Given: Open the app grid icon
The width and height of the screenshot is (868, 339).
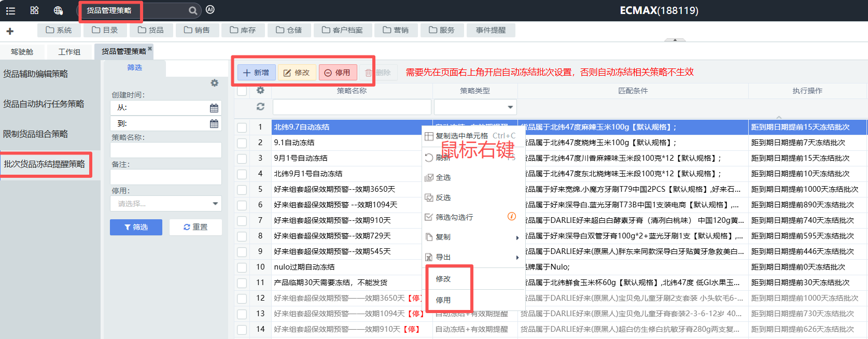Looking at the screenshot, I should coord(35,10).
